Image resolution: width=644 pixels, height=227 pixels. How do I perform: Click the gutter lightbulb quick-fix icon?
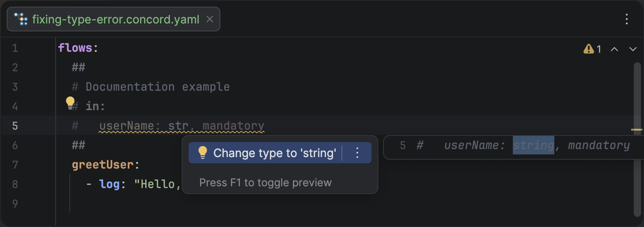(70, 103)
